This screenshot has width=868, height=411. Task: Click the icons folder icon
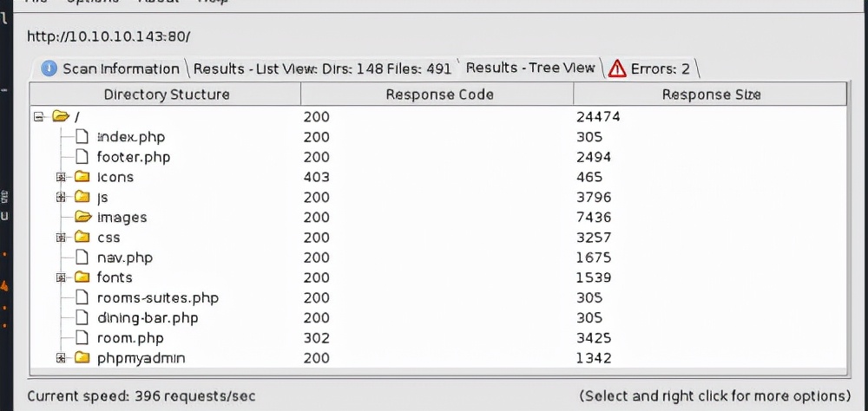click(82, 177)
